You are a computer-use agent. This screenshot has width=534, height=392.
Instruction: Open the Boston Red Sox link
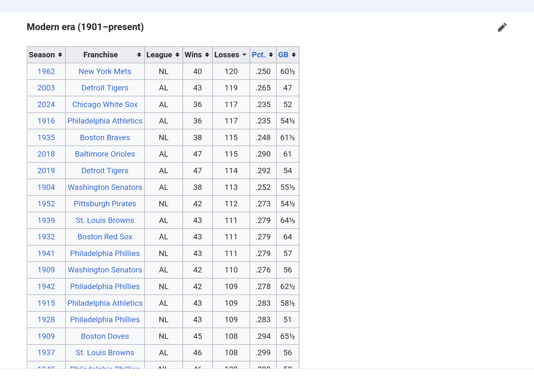click(x=105, y=237)
